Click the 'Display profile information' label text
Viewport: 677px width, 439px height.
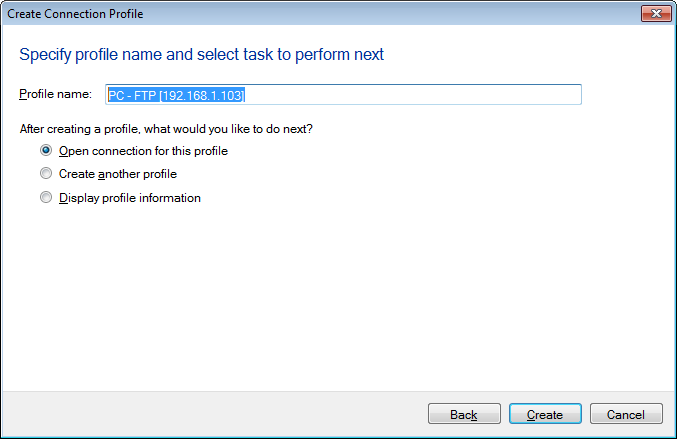pos(130,198)
